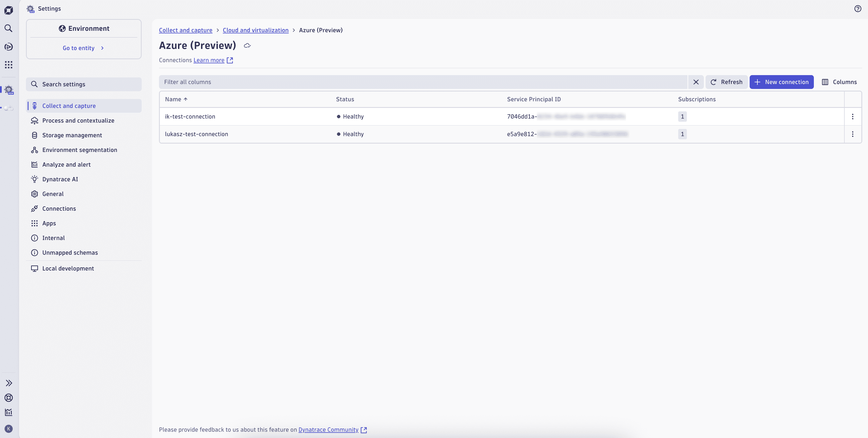Open the cloud app icon below the gear
Image resolution: width=868 pixels, height=438 pixels.
click(x=8, y=108)
